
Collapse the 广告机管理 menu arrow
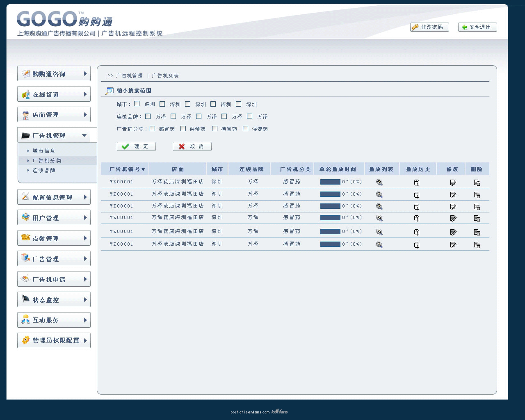(x=84, y=135)
